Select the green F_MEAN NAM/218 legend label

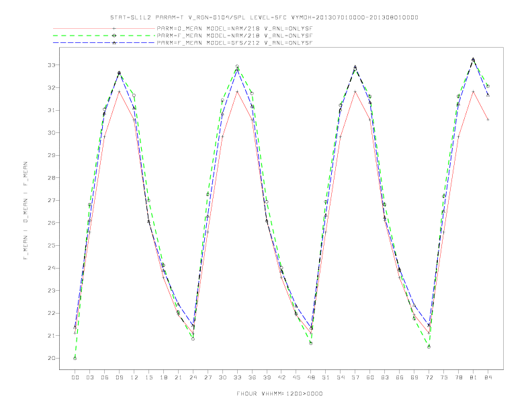(234, 36)
